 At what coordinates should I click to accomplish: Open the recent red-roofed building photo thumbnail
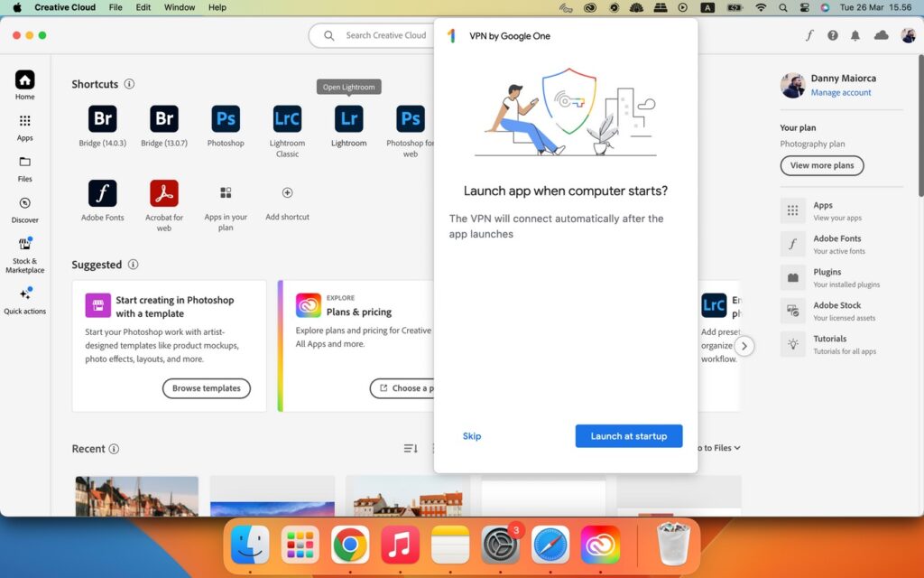pyautogui.click(x=408, y=496)
